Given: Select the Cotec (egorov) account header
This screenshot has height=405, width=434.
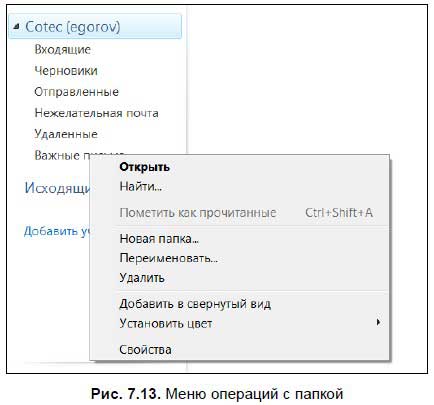Looking at the screenshot, I should coord(95,27).
